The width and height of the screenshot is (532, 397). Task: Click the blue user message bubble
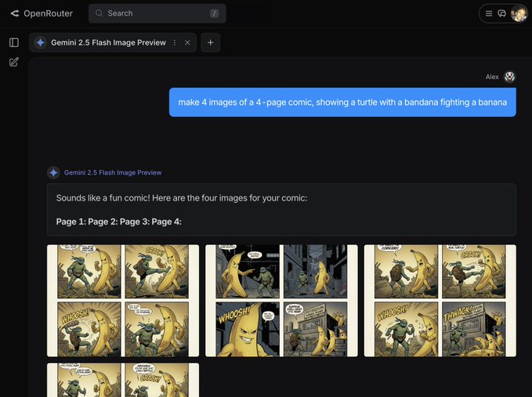click(x=342, y=102)
